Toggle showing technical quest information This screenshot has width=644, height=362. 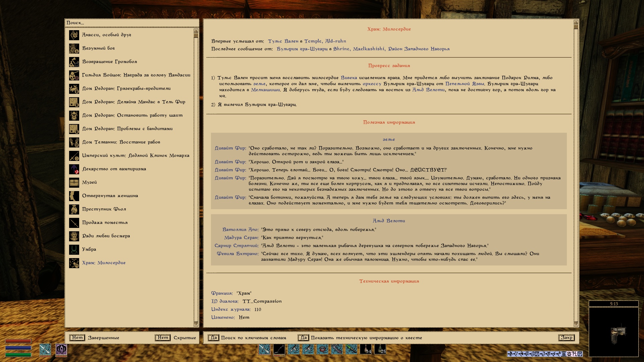pyautogui.click(x=303, y=338)
